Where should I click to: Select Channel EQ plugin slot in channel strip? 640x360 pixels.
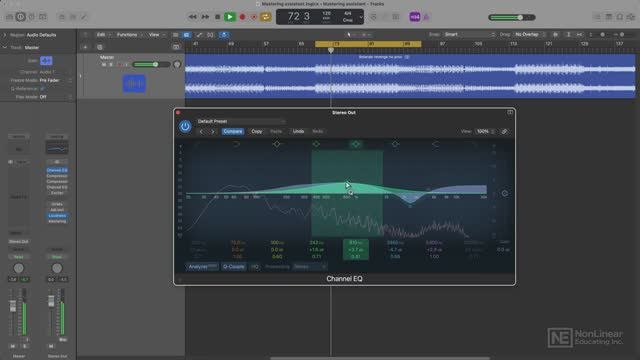tap(57, 170)
